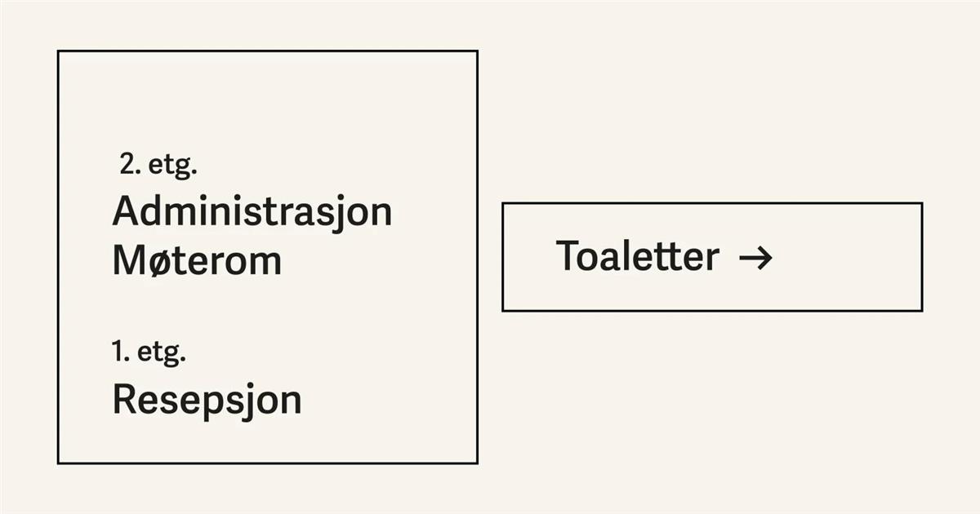980x514 pixels.
Task: Select the Toaletter sign text
Action: [x=637, y=256]
